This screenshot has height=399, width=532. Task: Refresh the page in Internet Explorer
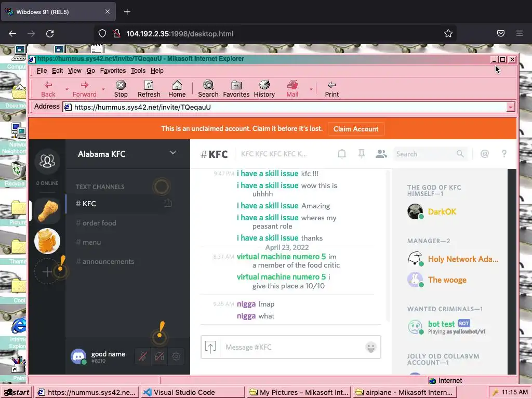click(x=149, y=89)
